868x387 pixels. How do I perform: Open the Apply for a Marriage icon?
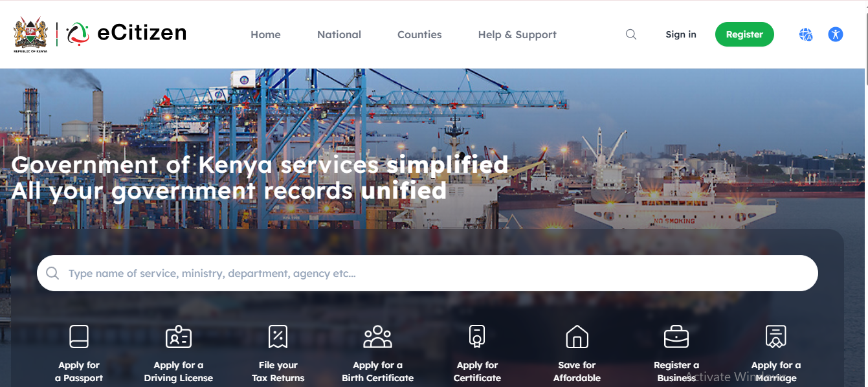tap(775, 337)
